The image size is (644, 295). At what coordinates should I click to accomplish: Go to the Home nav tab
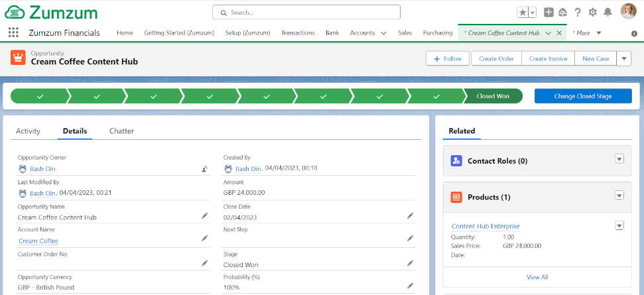click(x=125, y=33)
